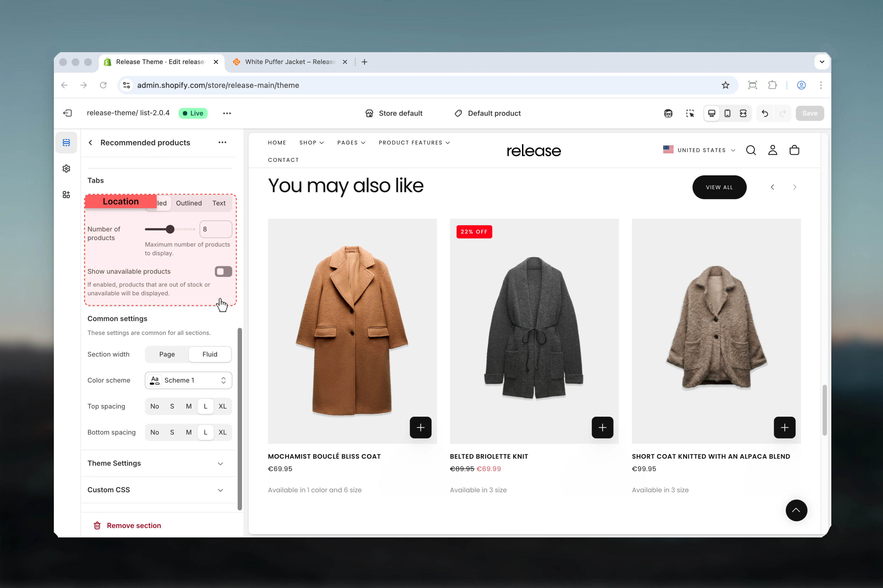Open theme actions three-dot menu
Image resolution: width=883 pixels, height=588 pixels.
[x=227, y=113]
